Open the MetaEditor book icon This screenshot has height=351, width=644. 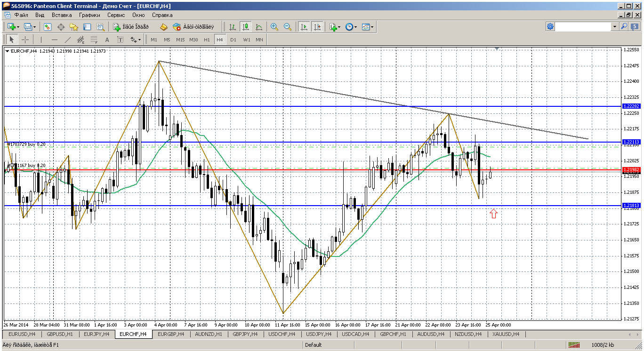[164, 27]
